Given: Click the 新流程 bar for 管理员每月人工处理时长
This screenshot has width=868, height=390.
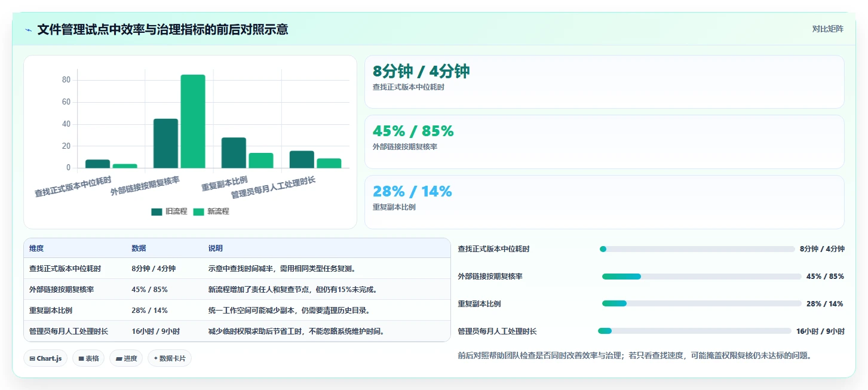Looking at the screenshot, I should coord(329,163).
